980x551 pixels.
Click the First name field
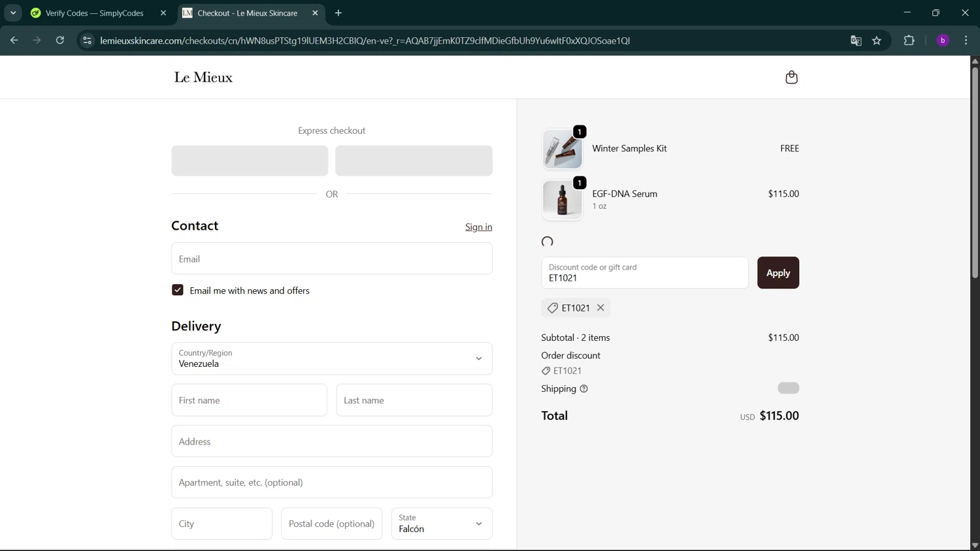(249, 400)
